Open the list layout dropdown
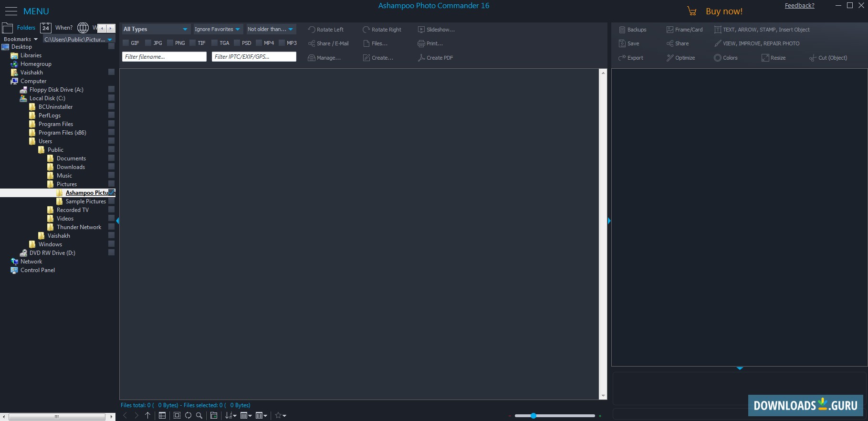Viewport: 868px width, 421px height. tap(246, 415)
